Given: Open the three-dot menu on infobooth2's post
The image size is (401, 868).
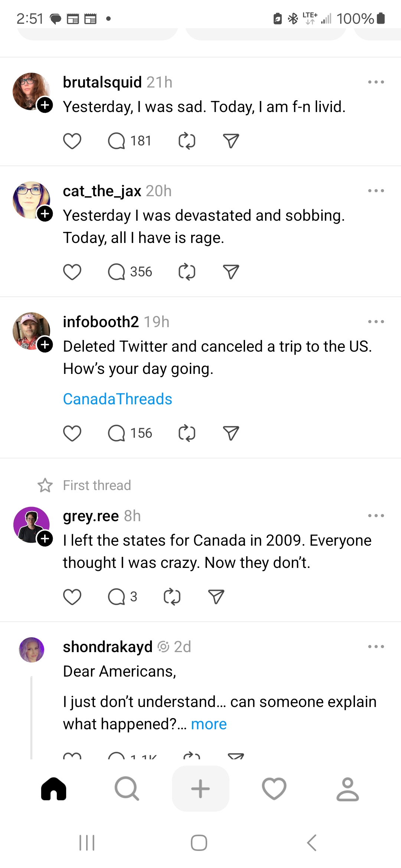Looking at the screenshot, I should (x=376, y=322).
